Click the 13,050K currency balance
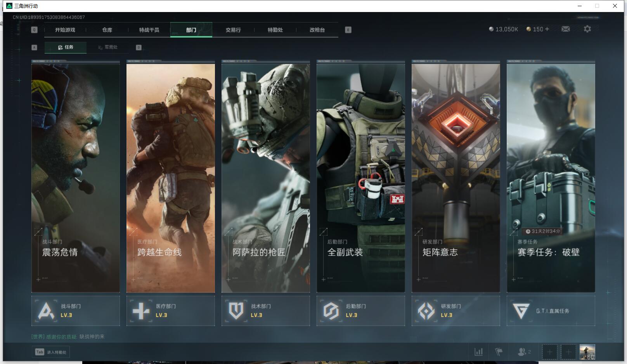 [x=503, y=29]
